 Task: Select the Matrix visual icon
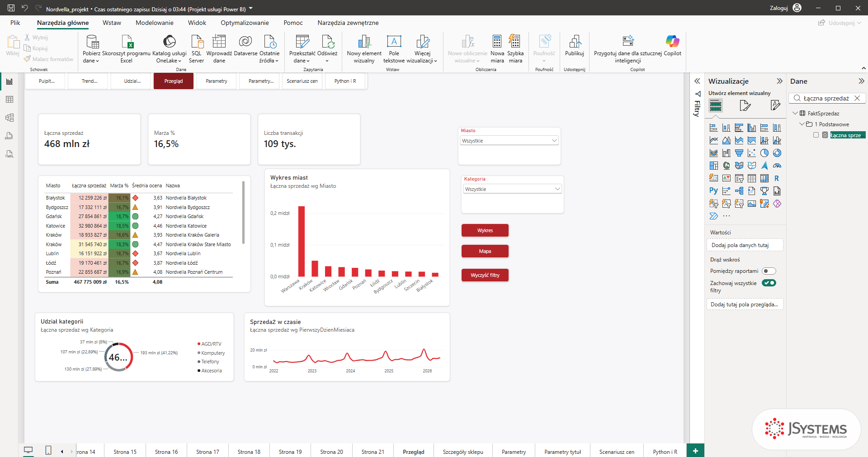[x=764, y=178]
